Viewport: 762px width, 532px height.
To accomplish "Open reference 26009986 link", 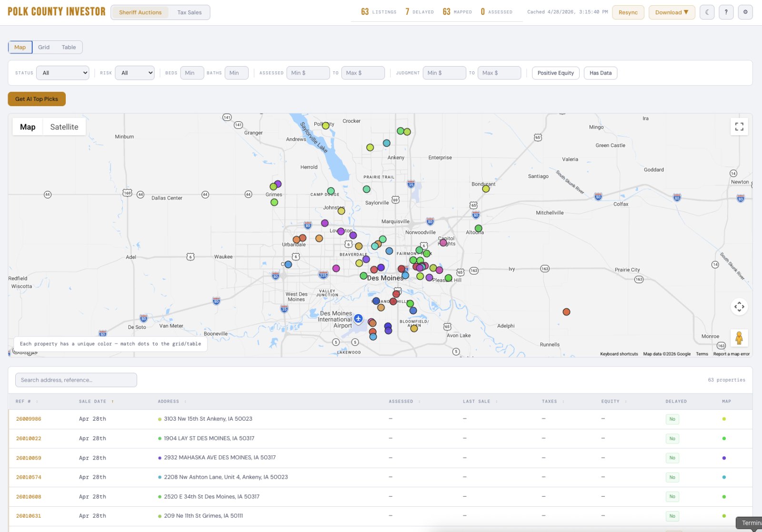I will [29, 419].
